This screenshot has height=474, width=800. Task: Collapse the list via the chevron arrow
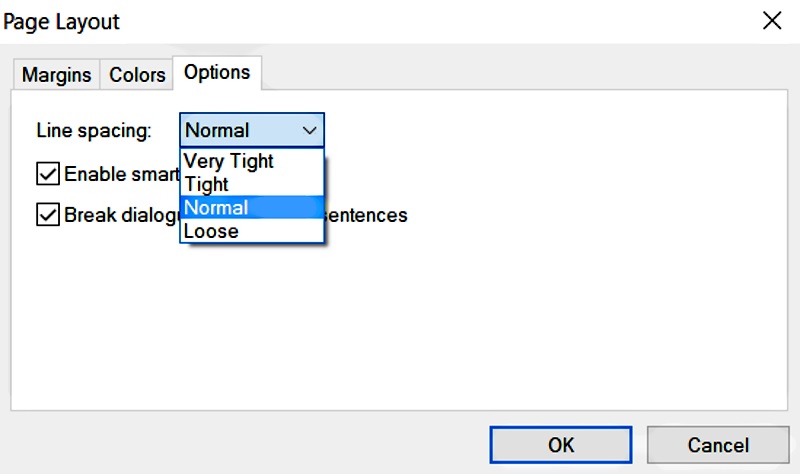click(x=309, y=130)
